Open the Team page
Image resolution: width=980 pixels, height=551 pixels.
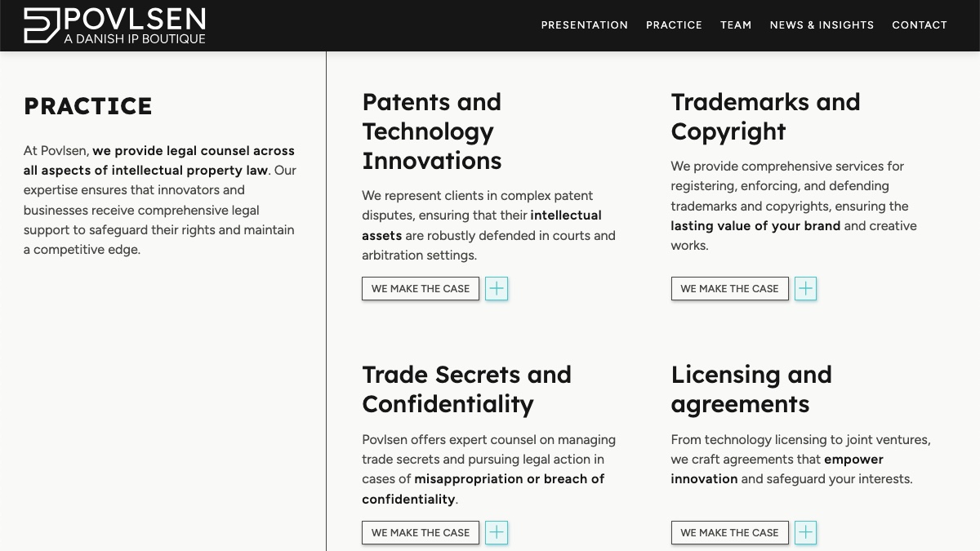click(736, 25)
